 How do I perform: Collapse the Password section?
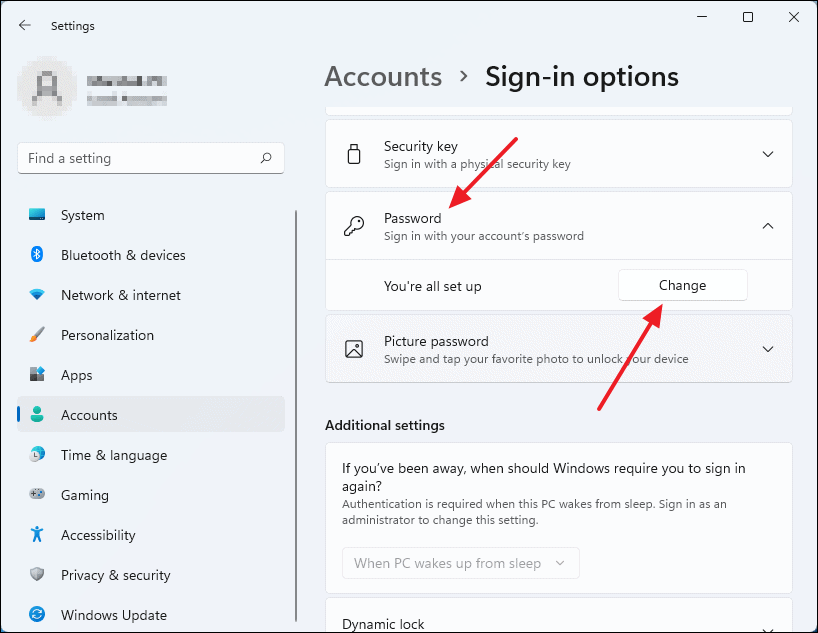[x=767, y=226]
